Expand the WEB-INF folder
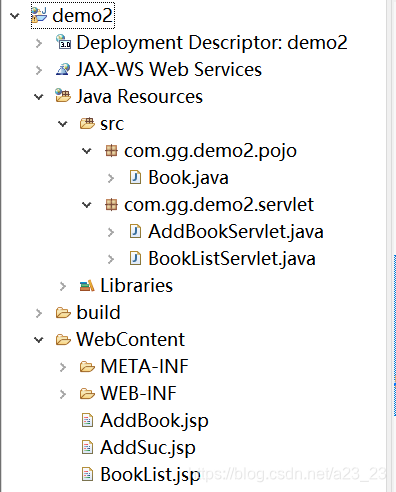This screenshot has height=492, width=396. click(x=63, y=394)
